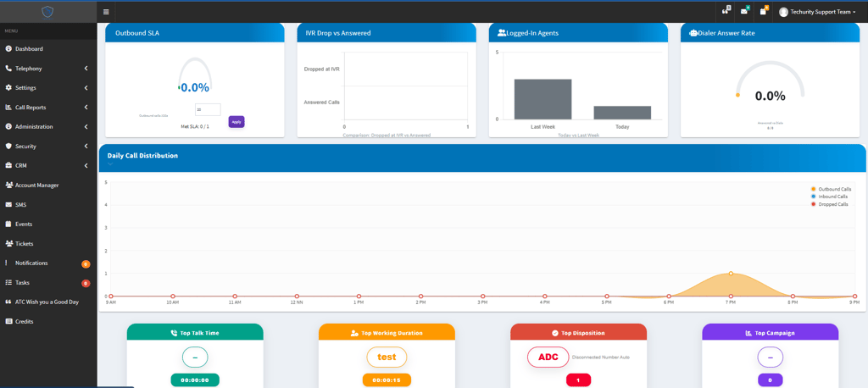Click the Events calendar icon in sidebar
The height and width of the screenshot is (388, 868).
click(x=8, y=224)
